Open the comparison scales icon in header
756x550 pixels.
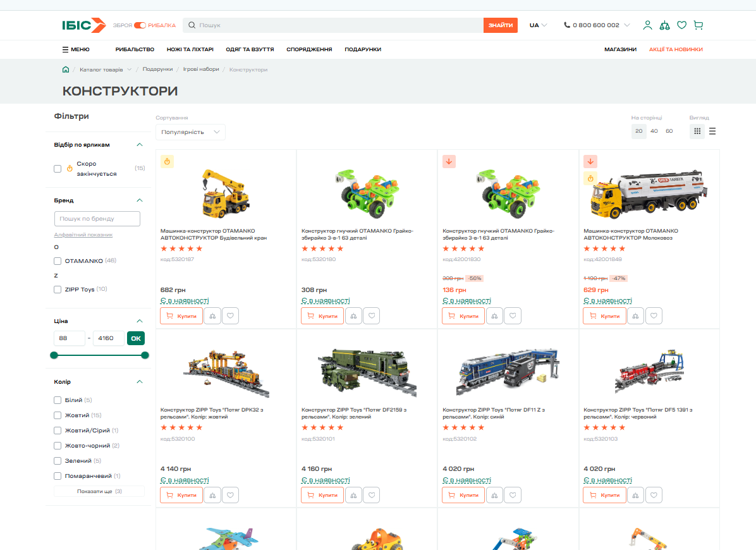[664, 25]
